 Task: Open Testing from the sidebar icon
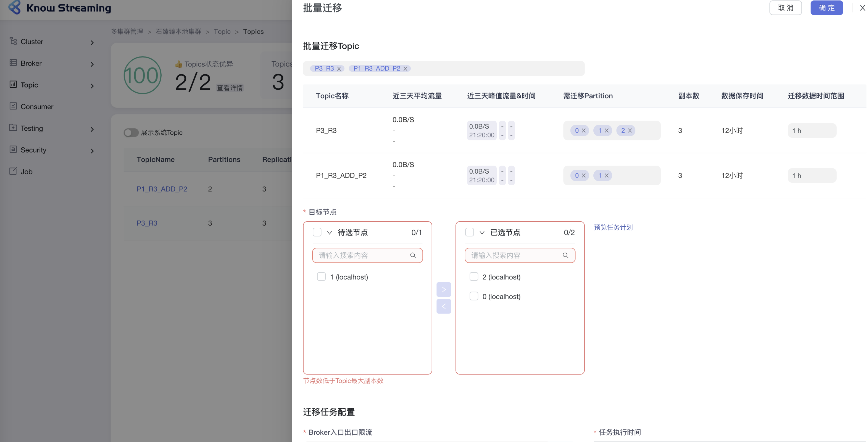[13, 128]
